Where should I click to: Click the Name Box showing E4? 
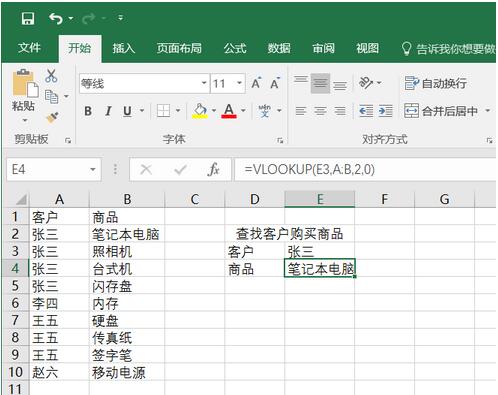(53, 170)
